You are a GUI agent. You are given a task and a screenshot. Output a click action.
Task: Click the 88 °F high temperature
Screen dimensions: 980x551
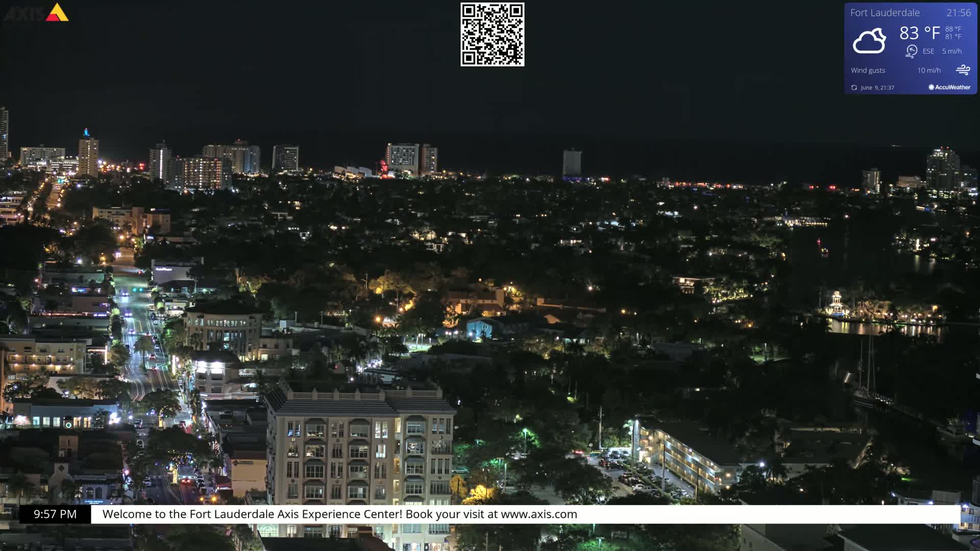click(x=953, y=29)
